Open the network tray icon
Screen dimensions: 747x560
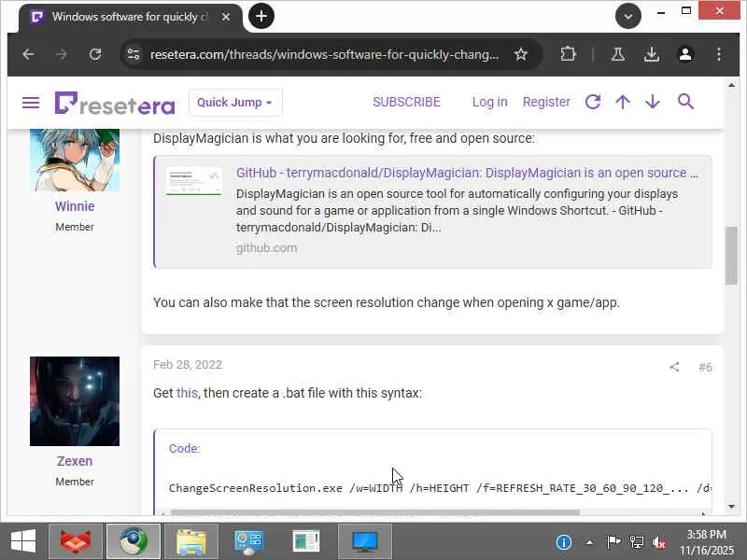pos(636,542)
